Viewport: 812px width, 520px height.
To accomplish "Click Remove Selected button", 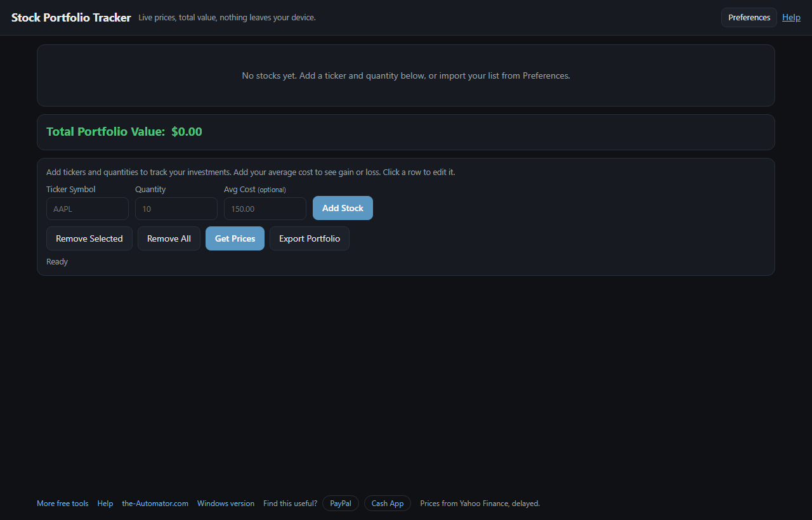I will (x=89, y=238).
